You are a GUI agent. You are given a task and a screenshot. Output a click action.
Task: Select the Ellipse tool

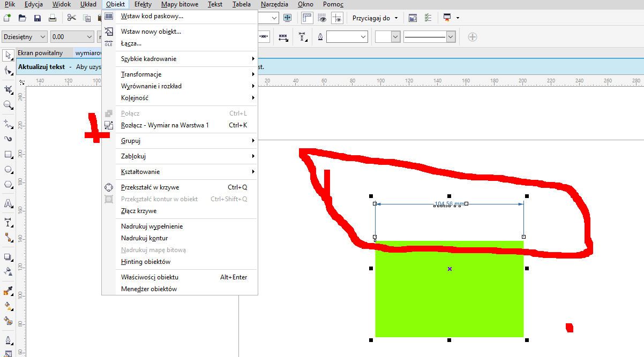click(x=8, y=170)
